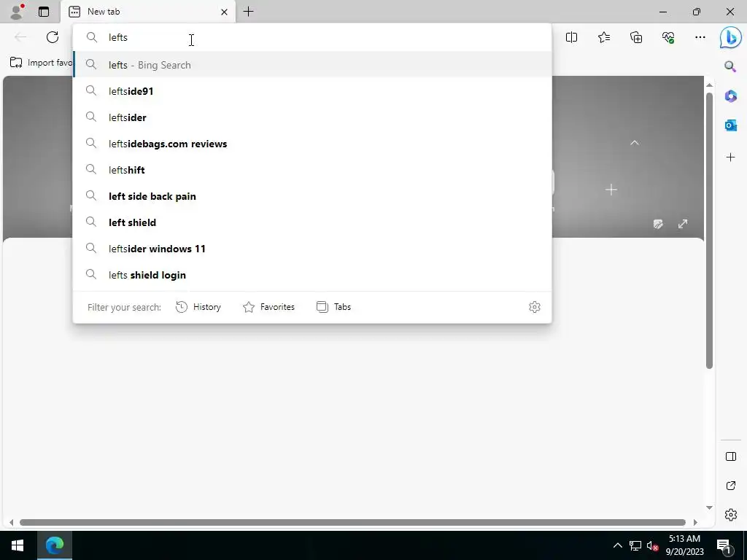Open Settings and more ellipsis menu
The width and height of the screenshot is (747, 560).
coord(700,37)
